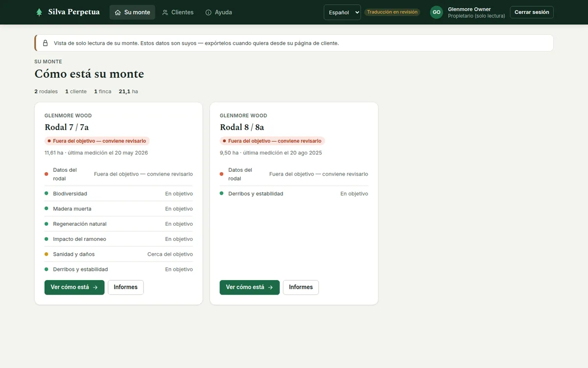Click Fuera del objetivo badge on Rodal 7

pyautogui.click(x=97, y=141)
